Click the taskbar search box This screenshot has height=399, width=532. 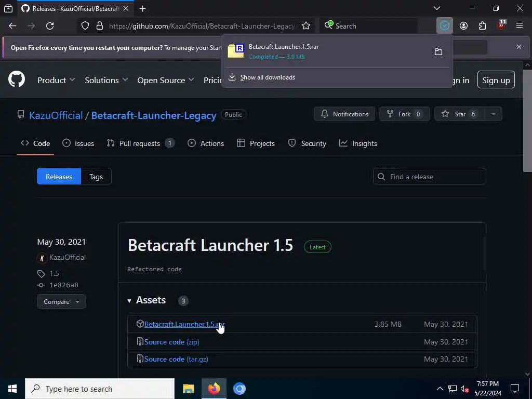(100, 389)
